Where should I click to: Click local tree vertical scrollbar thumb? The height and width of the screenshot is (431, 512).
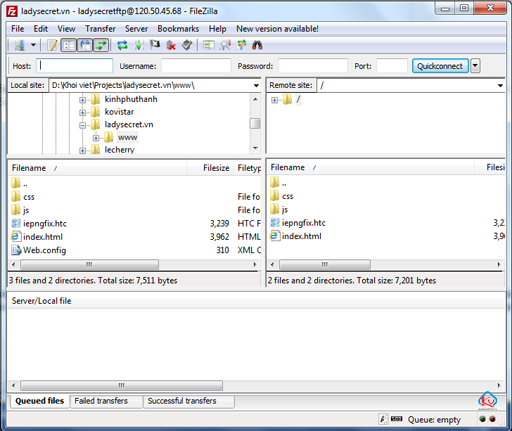255,124
